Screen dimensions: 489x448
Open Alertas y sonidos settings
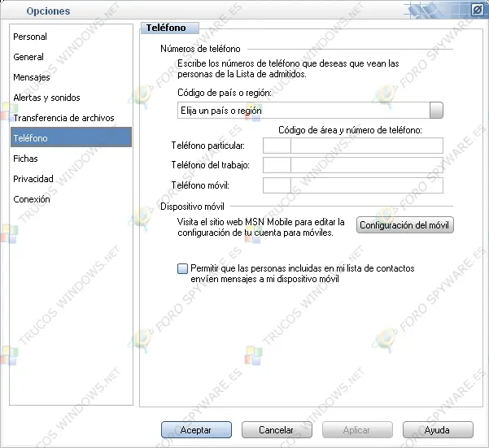click(x=46, y=98)
